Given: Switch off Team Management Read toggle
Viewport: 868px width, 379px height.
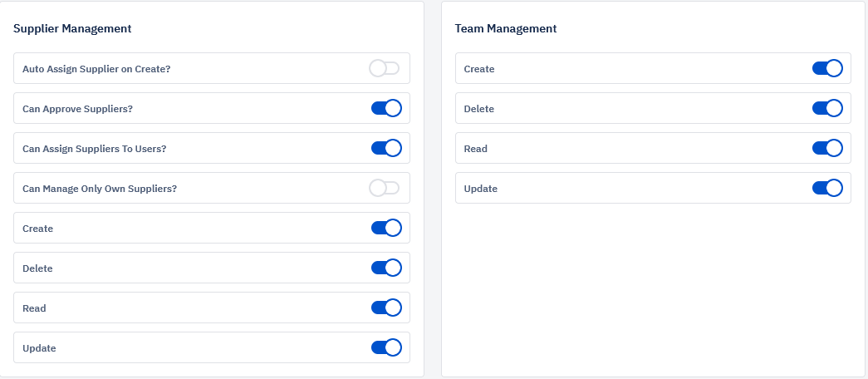Looking at the screenshot, I should pos(827,148).
